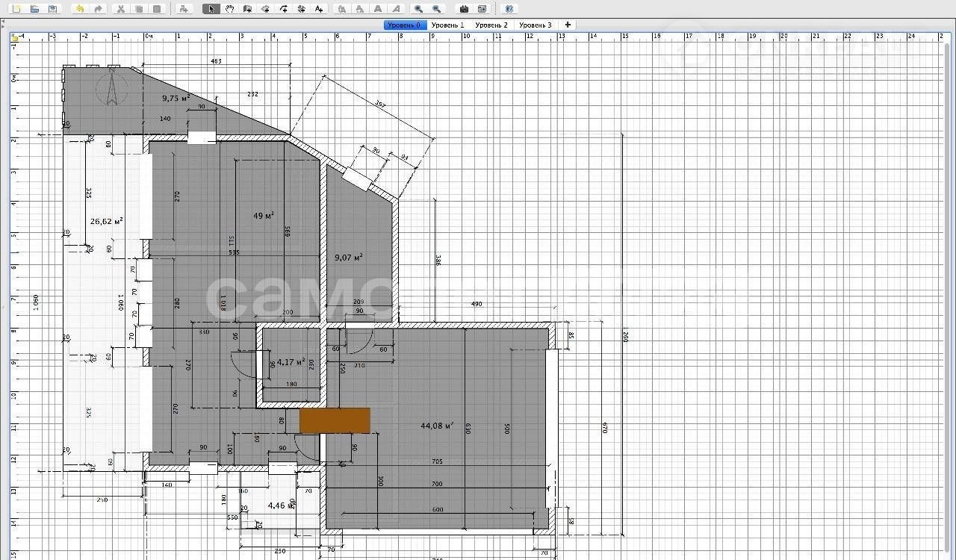Open the Create video tool
Screen dimensions: 956x560
482,9
